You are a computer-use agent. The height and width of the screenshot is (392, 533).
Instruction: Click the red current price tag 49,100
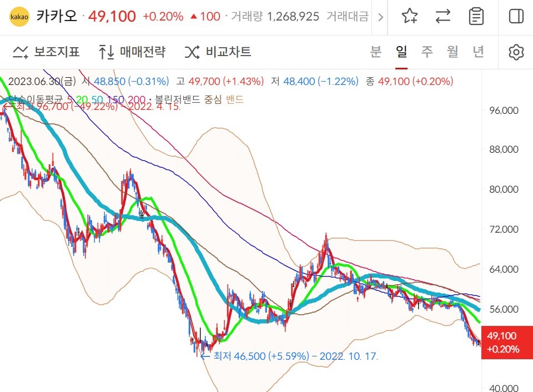507,343
